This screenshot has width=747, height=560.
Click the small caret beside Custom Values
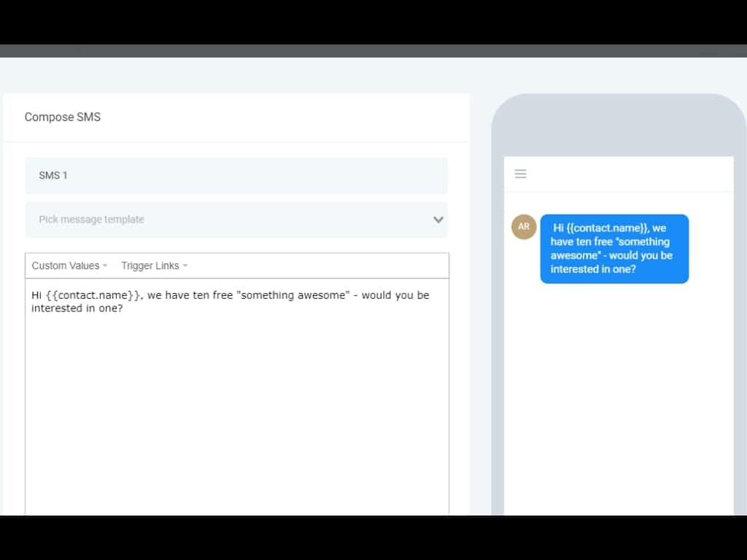click(x=105, y=266)
